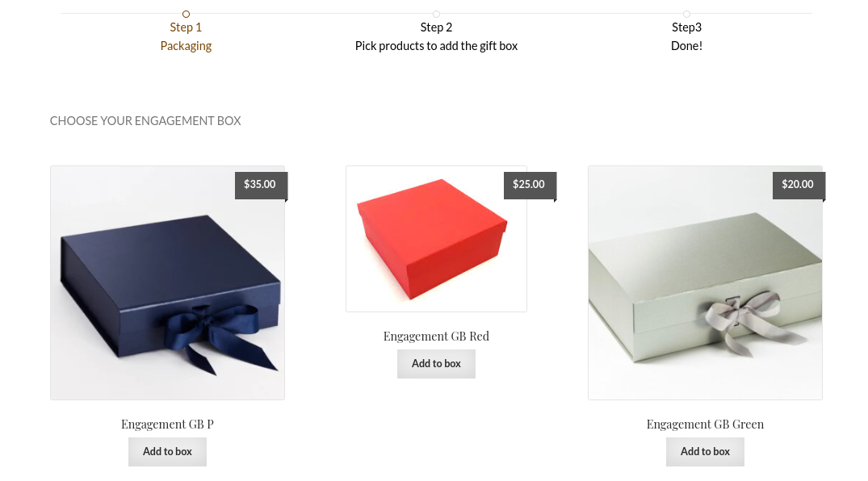
Task: Open the Engagement GB Green product page
Action: (x=705, y=424)
